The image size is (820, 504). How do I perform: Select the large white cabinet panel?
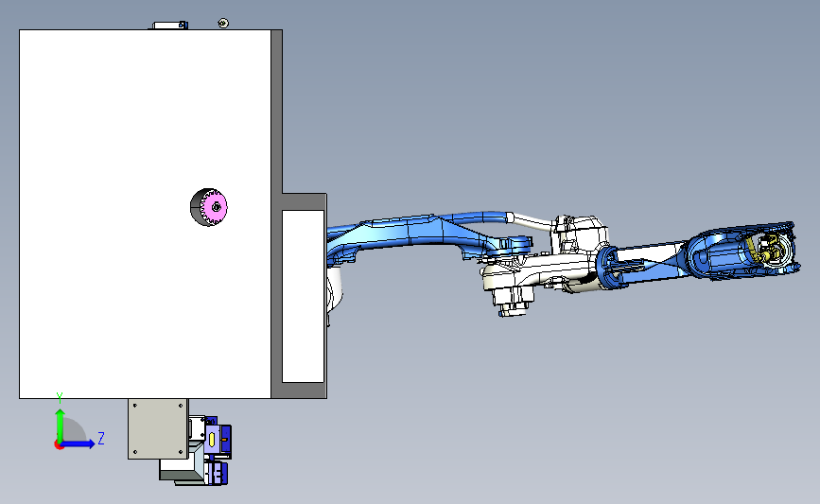click(x=145, y=214)
